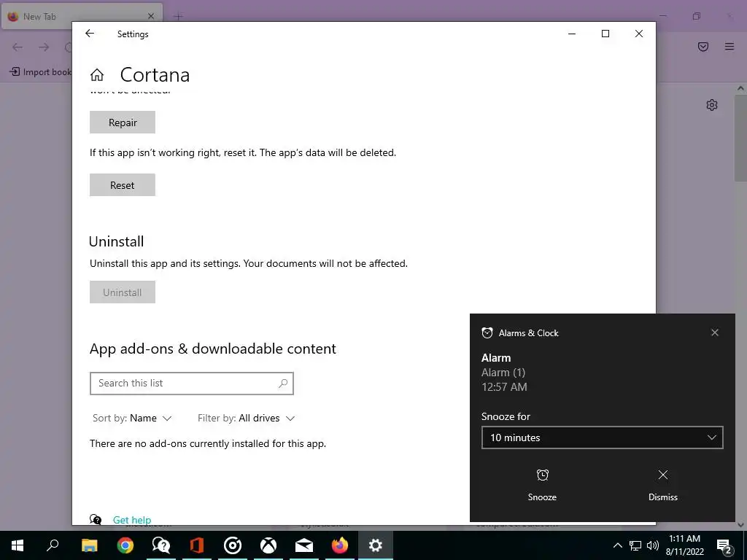
Task: Close the Firefox New Tab tab
Action: [151, 16]
